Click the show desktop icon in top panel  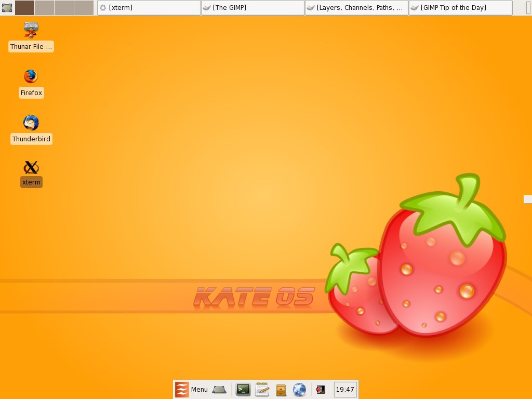pos(7,7)
